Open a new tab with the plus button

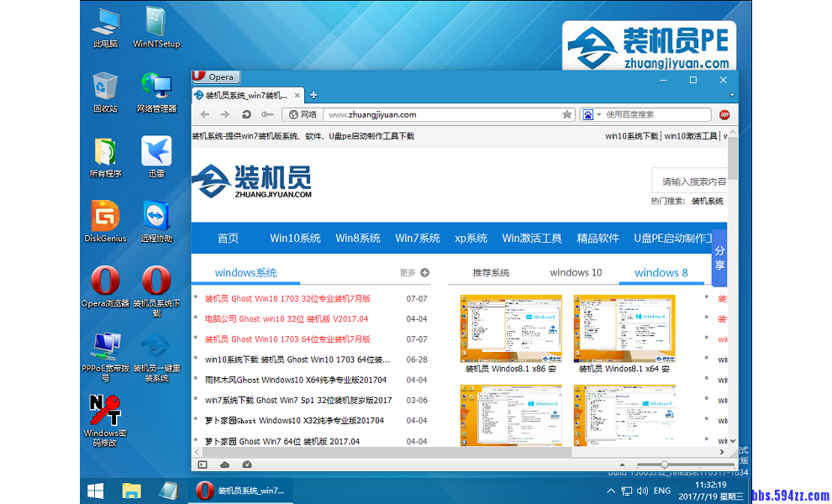tap(313, 95)
